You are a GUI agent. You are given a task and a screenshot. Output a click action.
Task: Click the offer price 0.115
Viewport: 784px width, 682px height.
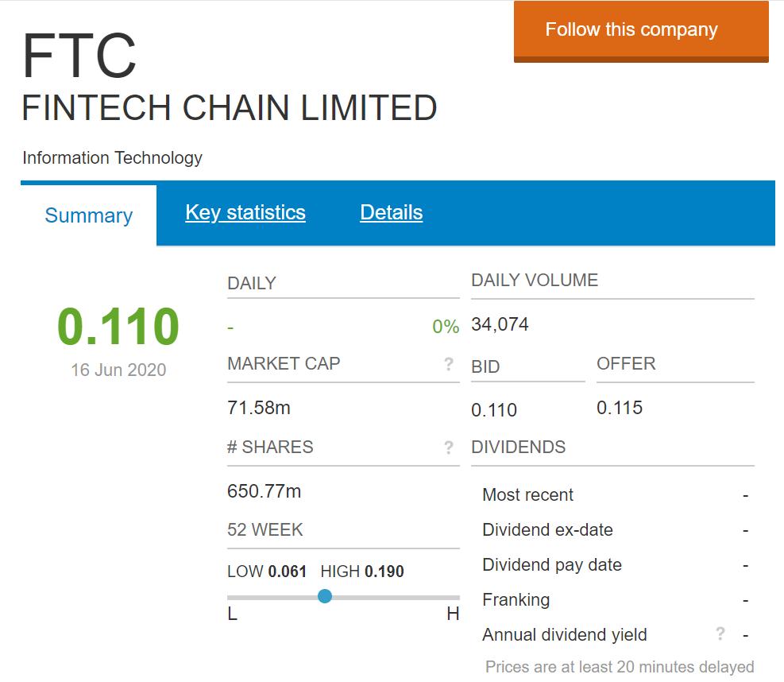click(620, 408)
